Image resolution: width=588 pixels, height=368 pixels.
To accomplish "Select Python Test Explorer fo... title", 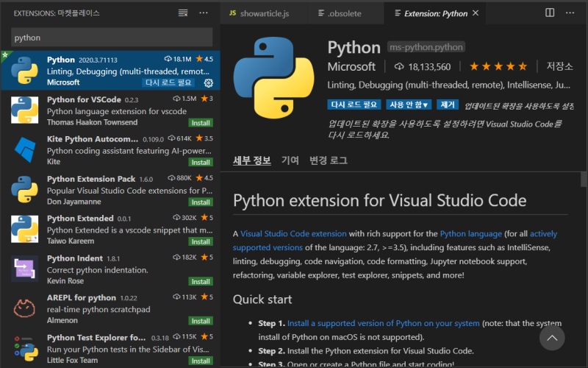I will coord(96,337).
